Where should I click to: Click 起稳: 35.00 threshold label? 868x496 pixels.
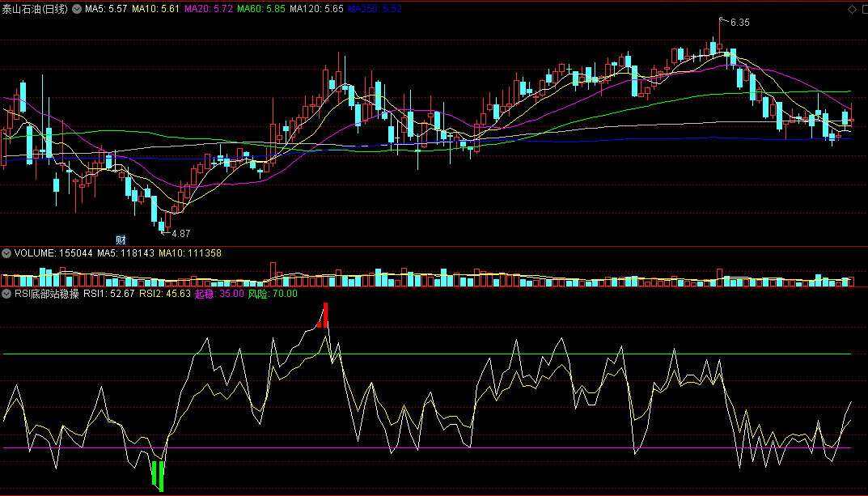tap(219, 294)
